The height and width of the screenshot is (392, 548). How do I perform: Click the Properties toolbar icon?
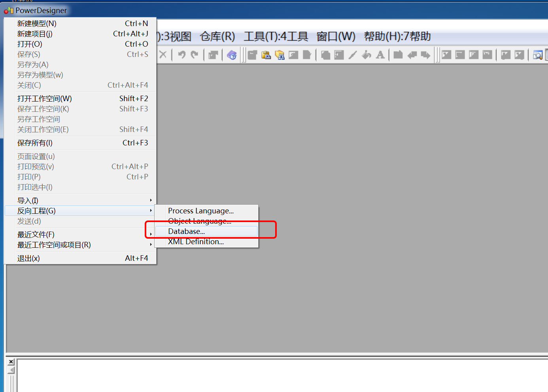213,55
